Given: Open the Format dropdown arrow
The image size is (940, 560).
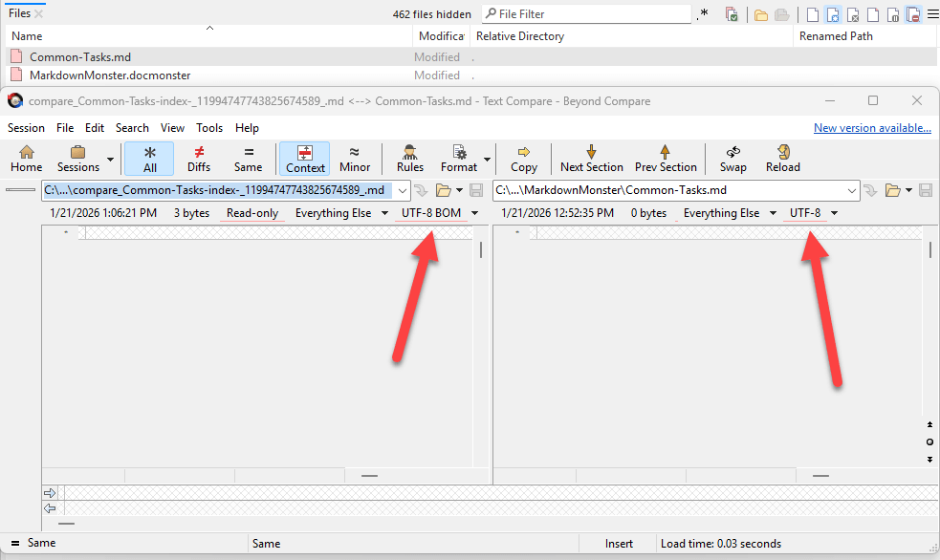Looking at the screenshot, I should [488, 160].
